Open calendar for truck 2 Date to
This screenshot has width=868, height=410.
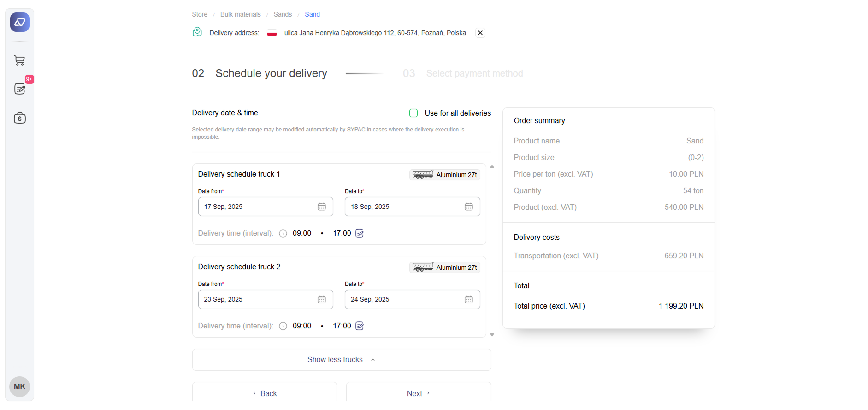point(468,300)
